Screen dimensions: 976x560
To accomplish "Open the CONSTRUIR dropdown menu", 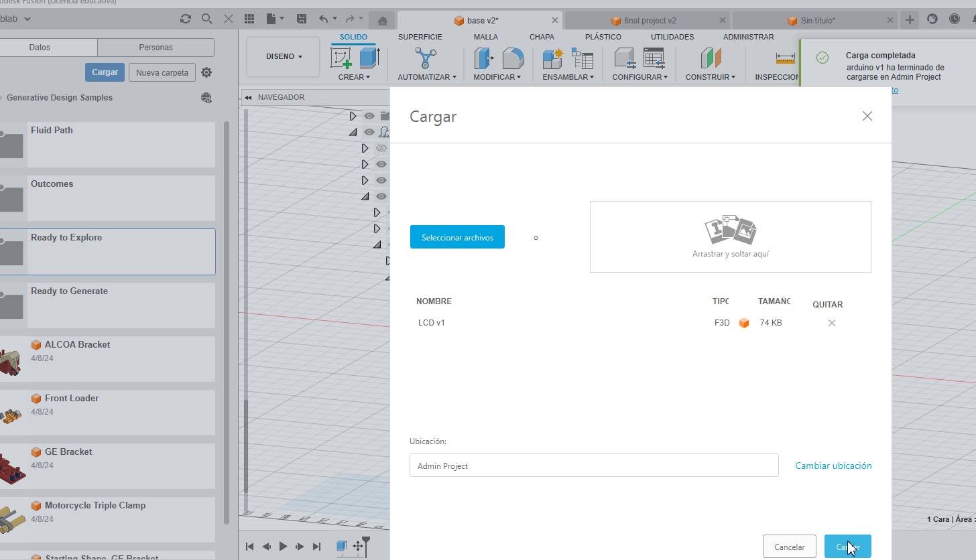I will point(710,77).
